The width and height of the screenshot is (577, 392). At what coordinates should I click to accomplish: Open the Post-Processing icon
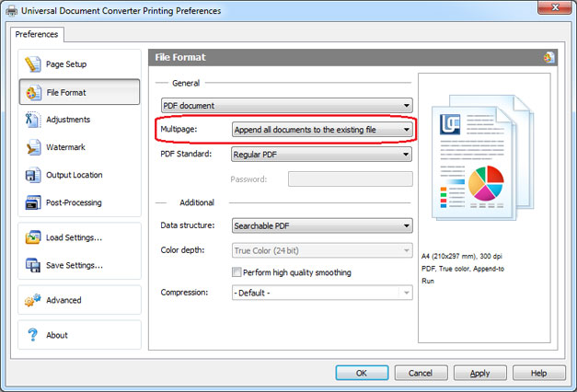33,202
